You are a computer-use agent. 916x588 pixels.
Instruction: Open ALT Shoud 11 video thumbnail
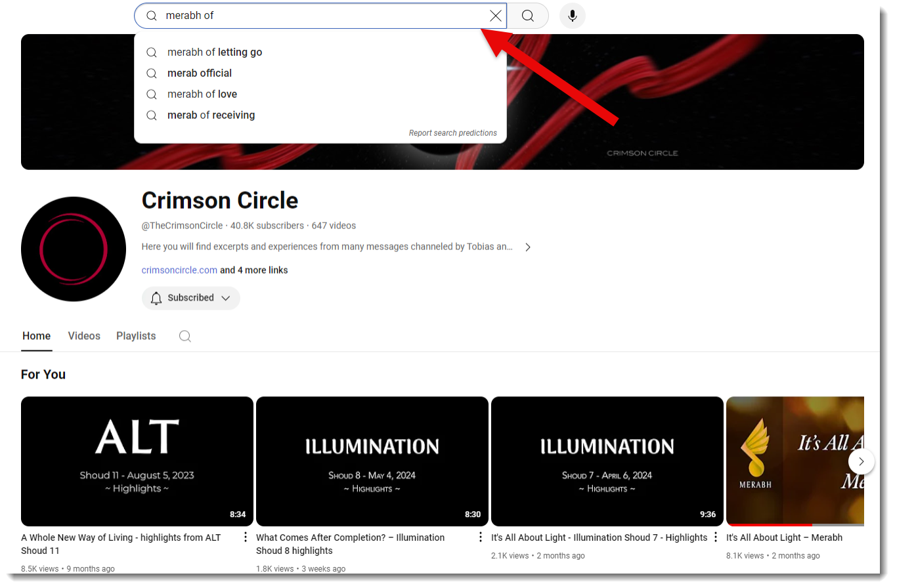pos(137,461)
